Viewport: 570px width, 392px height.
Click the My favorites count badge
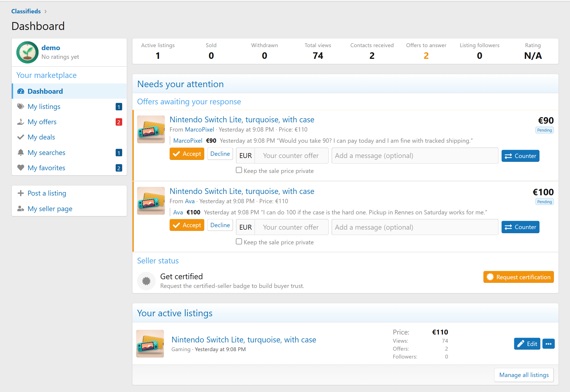coord(119,168)
